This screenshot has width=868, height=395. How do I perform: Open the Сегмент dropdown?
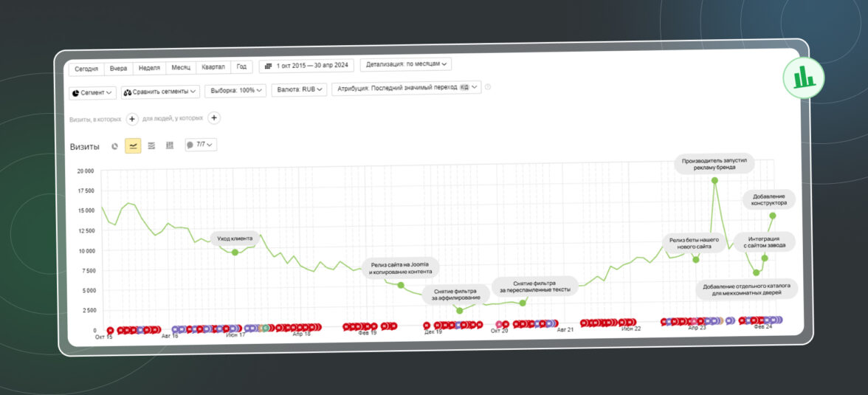pyautogui.click(x=92, y=92)
